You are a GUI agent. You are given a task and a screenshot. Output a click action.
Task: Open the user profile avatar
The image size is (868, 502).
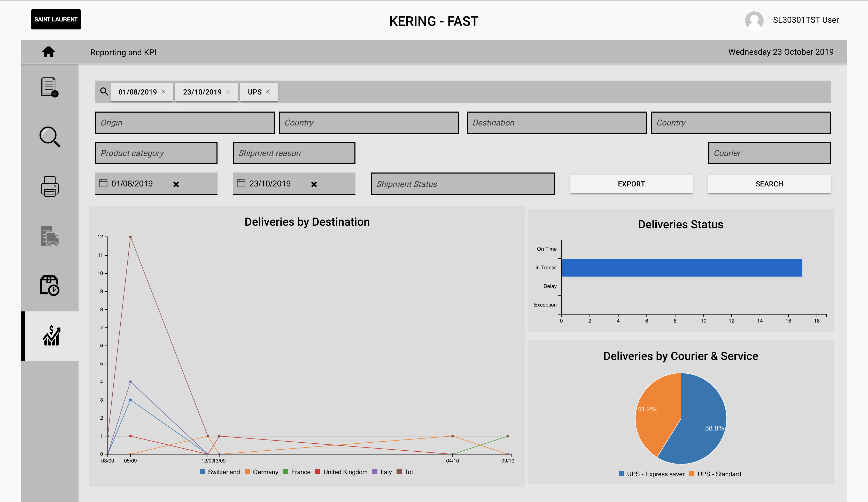754,20
